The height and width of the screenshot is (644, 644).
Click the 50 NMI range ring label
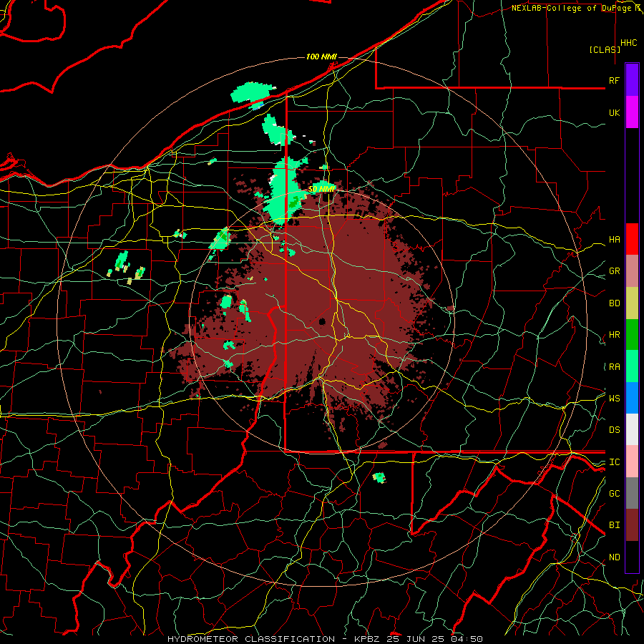click(x=321, y=189)
